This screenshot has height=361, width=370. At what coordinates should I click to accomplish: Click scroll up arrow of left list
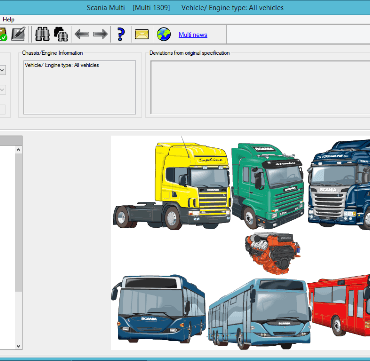(x=19, y=150)
